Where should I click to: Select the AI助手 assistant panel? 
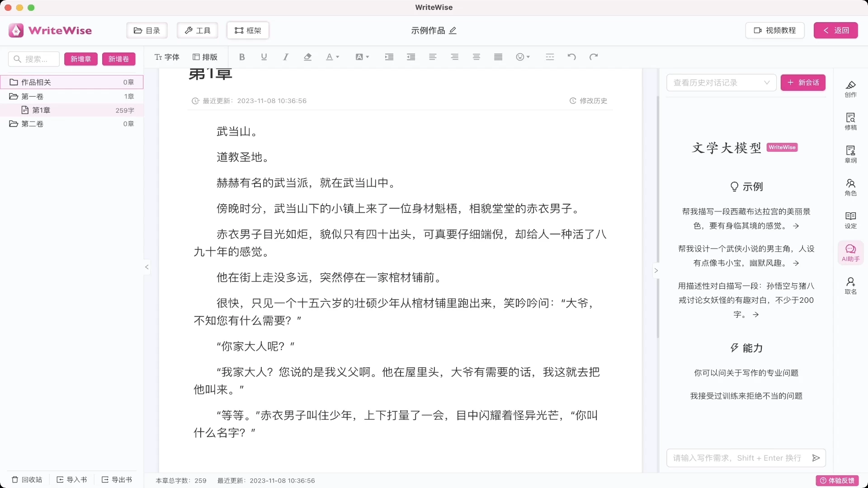(x=850, y=253)
